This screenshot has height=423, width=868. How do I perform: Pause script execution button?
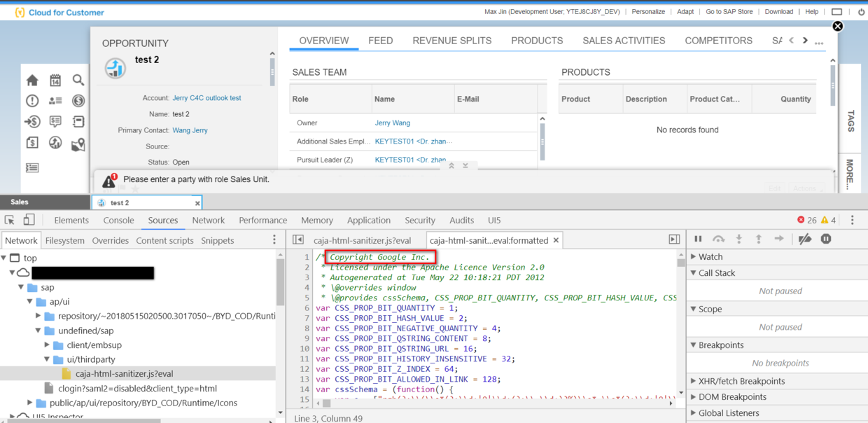click(698, 239)
